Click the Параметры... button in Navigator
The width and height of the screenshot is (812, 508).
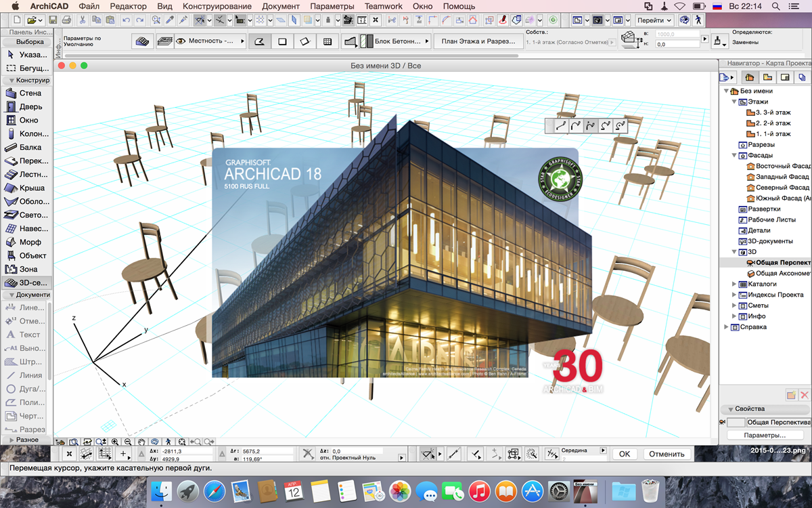point(765,435)
